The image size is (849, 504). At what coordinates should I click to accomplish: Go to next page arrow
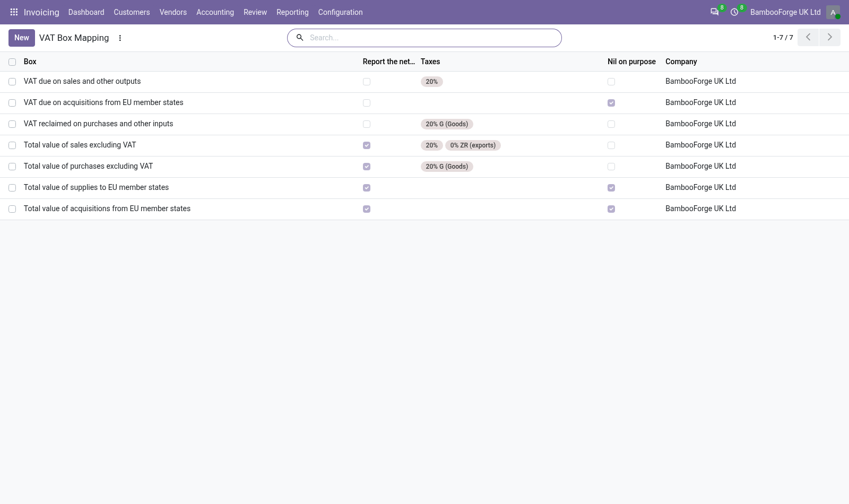click(830, 37)
